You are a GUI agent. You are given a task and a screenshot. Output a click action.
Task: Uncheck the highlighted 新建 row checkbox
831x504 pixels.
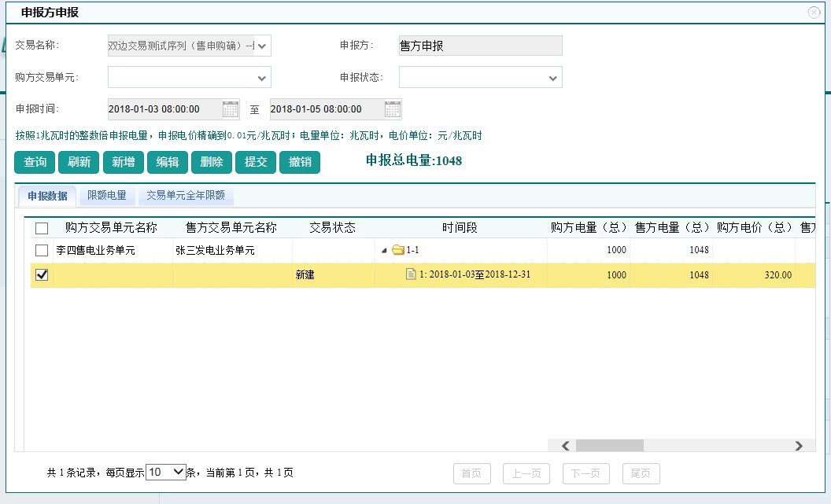point(42,274)
